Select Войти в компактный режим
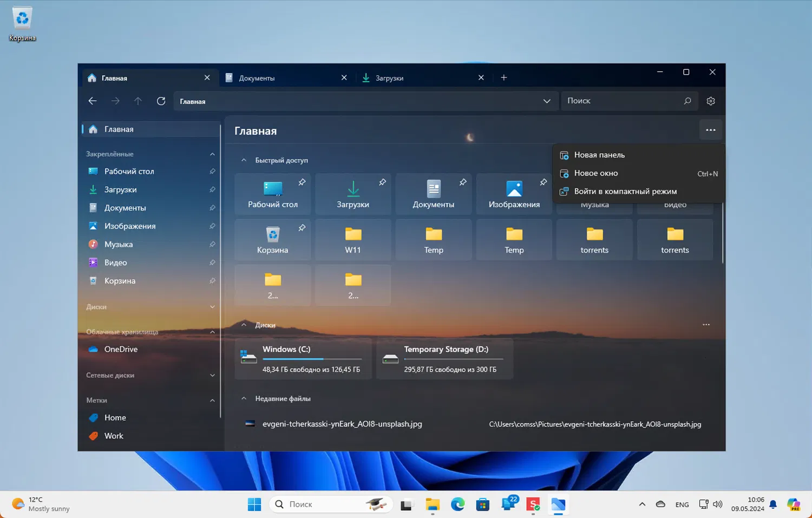The image size is (812, 518). coord(625,192)
